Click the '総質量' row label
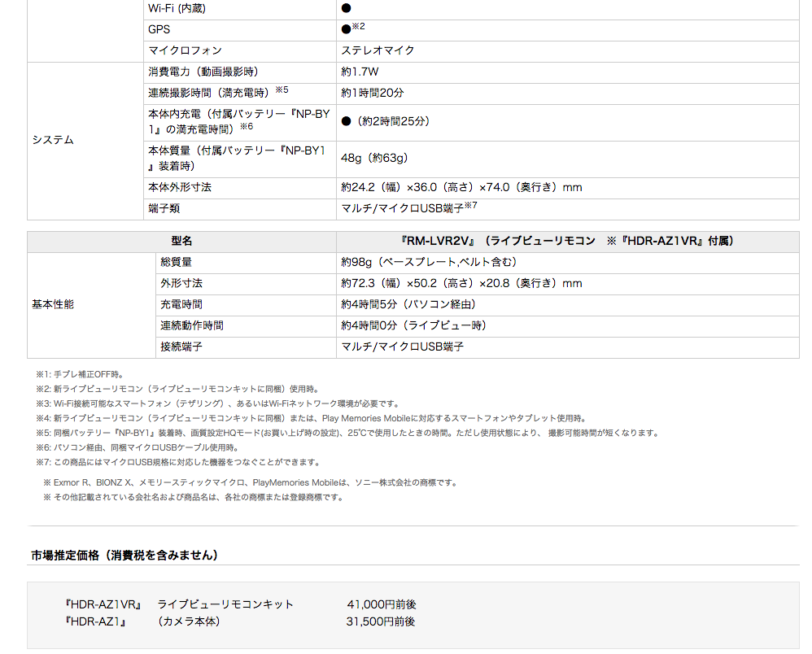The width and height of the screenshot is (812, 654). tap(176, 263)
